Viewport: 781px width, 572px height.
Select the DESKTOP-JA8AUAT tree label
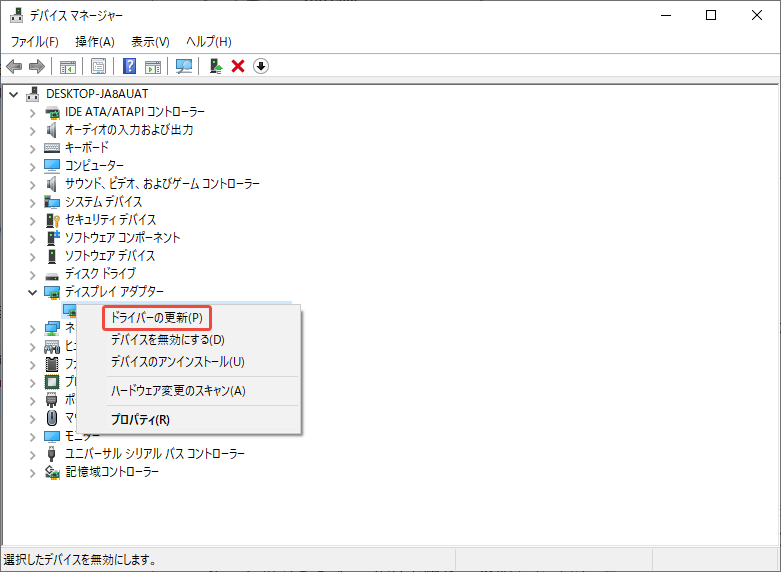pos(97,94)
